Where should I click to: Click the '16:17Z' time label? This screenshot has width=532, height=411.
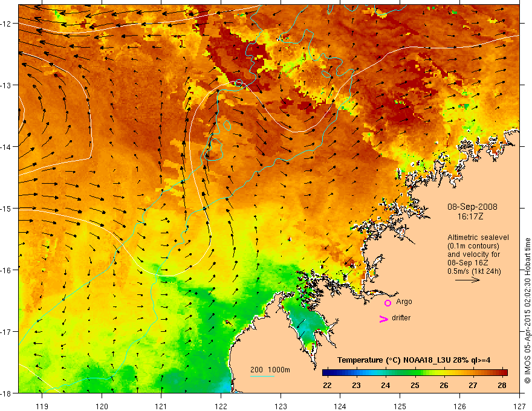click(470, 216)
